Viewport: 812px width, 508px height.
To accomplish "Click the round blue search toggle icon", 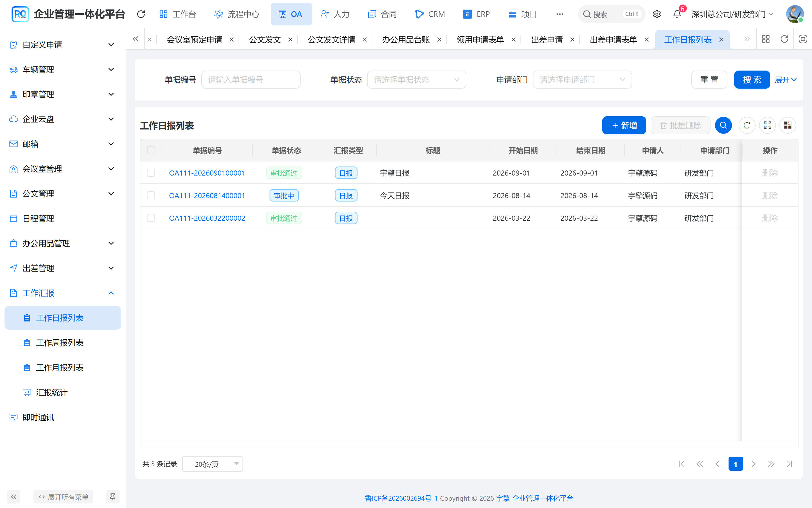I will point(723,125).
